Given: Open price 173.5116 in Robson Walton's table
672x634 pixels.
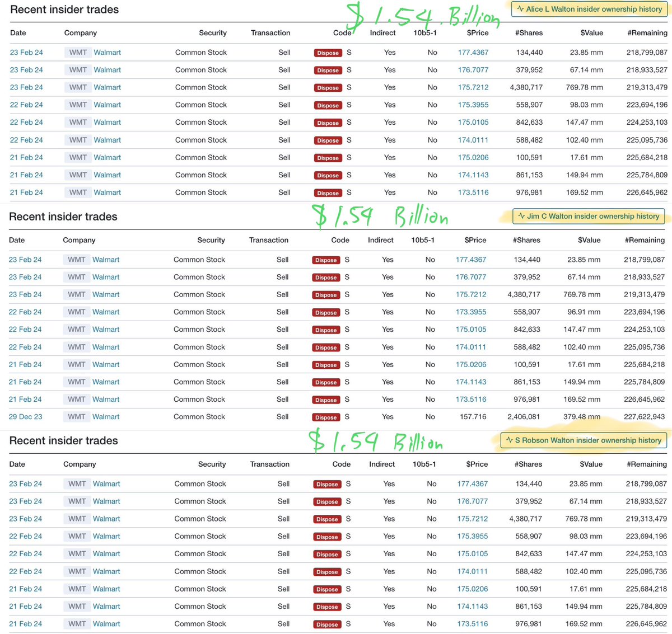Looking at the screenshot, I should coord(473,624).
